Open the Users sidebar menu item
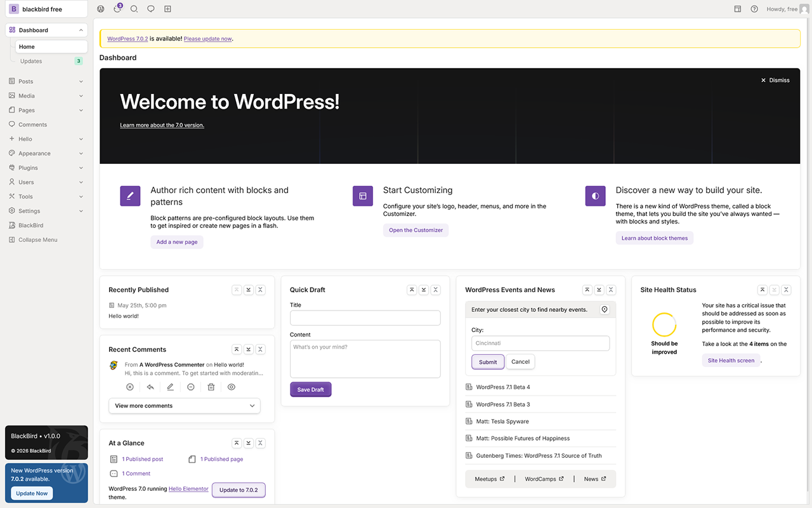 click(46, 182)
